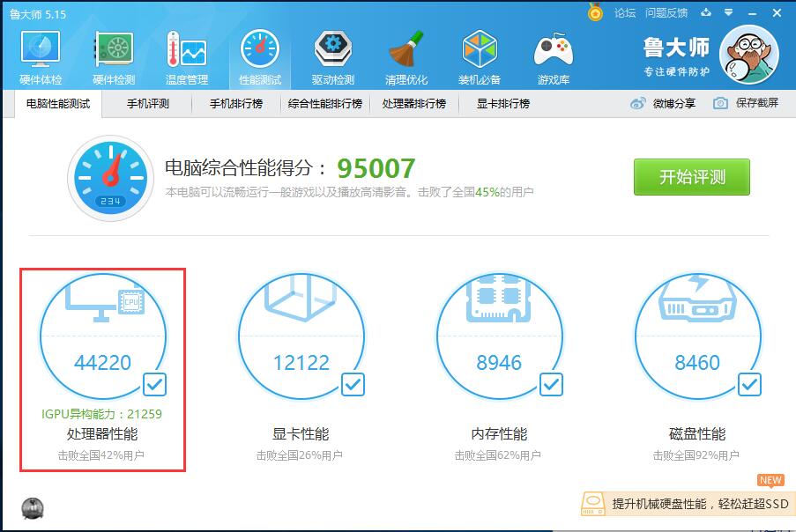Toggle the 内存性能 test checkbox
Image resolution: width=796 pixels, height=532 pixels.
tap(551, 384)
